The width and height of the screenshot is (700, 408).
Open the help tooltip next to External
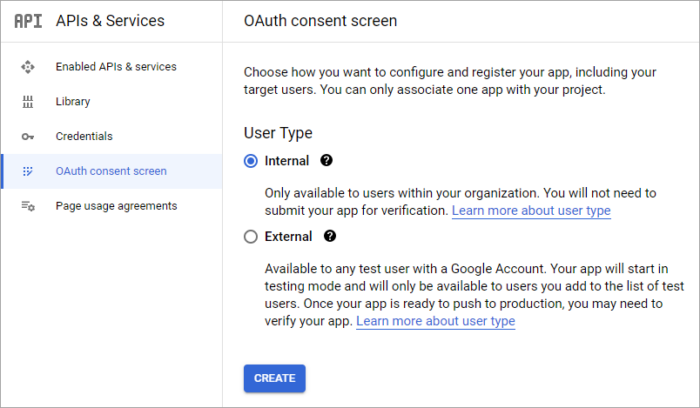pyautogui.click(x=329, y=236)
